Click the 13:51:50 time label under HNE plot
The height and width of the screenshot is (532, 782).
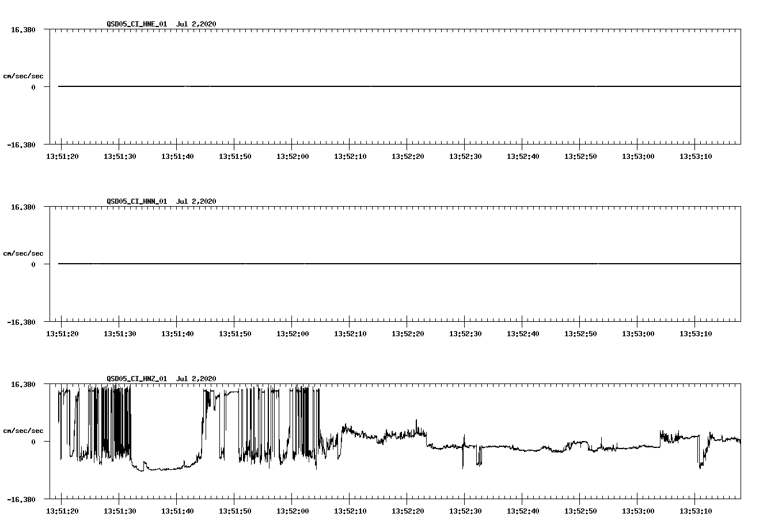click(x=235, y=157)
